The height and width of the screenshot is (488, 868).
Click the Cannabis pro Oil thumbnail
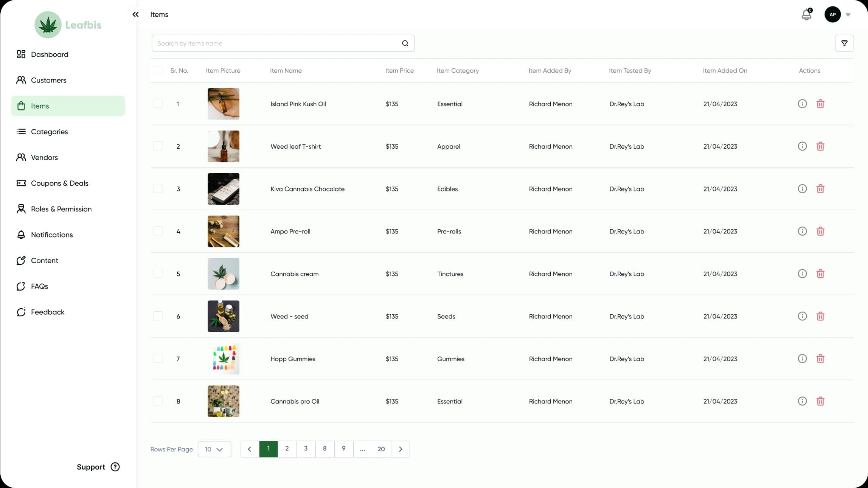[x=224, y=401]
